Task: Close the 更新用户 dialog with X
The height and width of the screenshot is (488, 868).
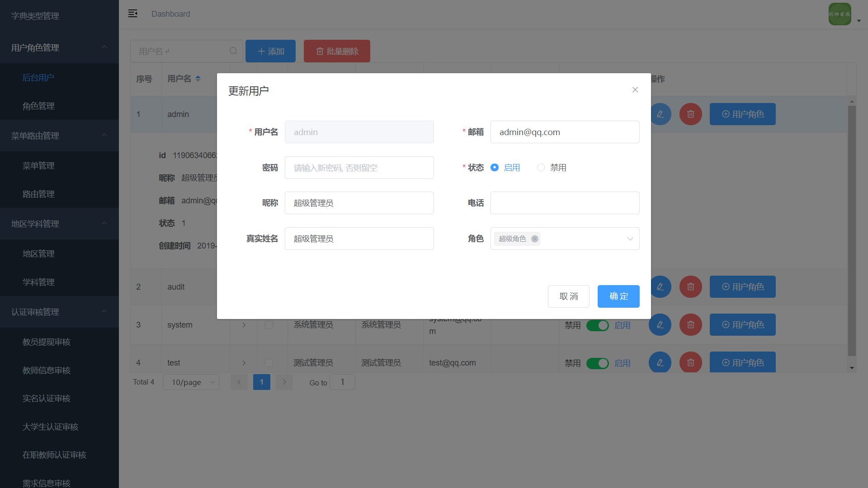Action: click(635, 90)
